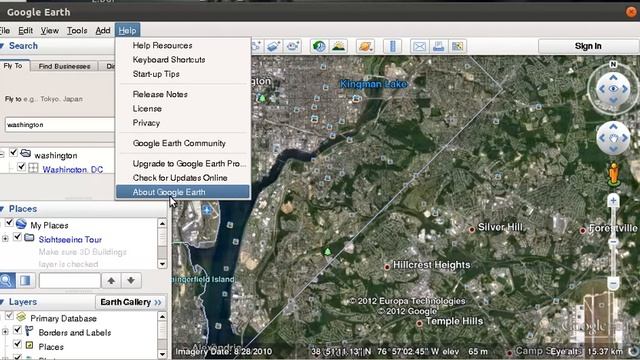Click the Print icon in toolbar
Viewport: 640px width, 360px height.
pos(438,46)
